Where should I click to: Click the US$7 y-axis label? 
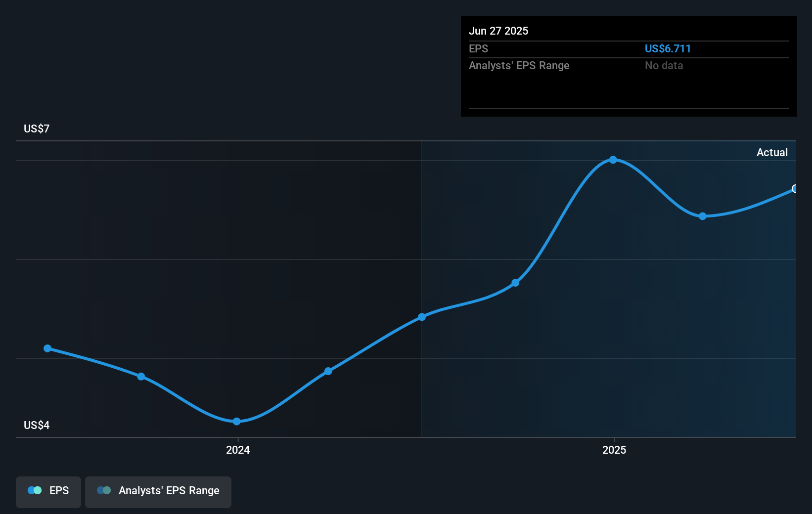tap(37, 128)
